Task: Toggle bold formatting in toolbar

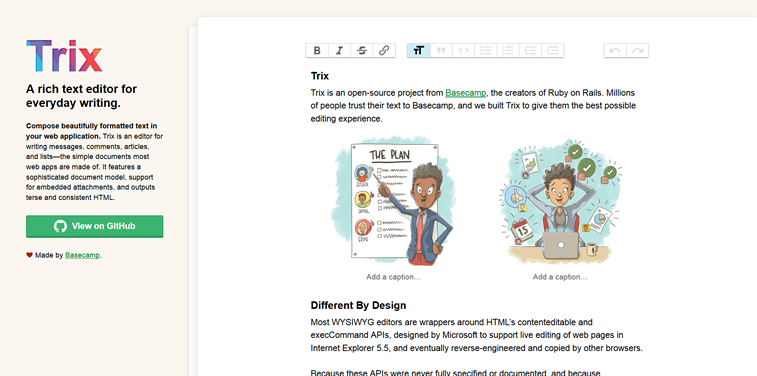Action: (x=317, y=51)
